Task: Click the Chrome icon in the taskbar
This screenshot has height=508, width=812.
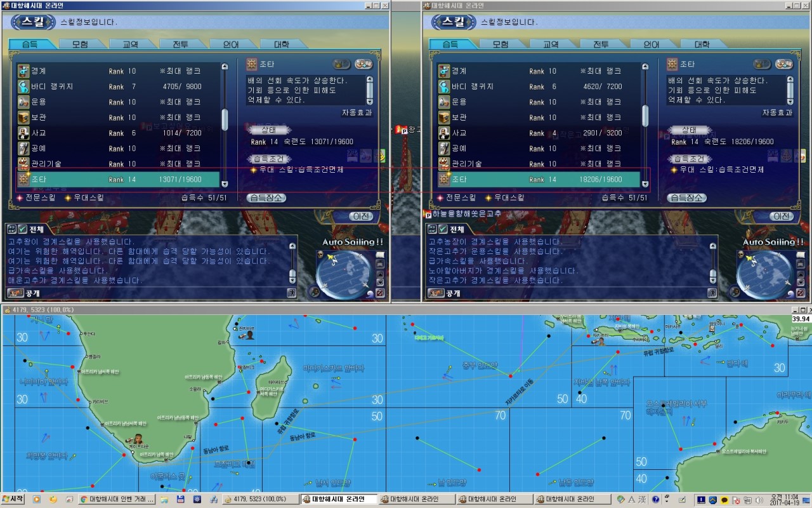Action: coord(83,500)
